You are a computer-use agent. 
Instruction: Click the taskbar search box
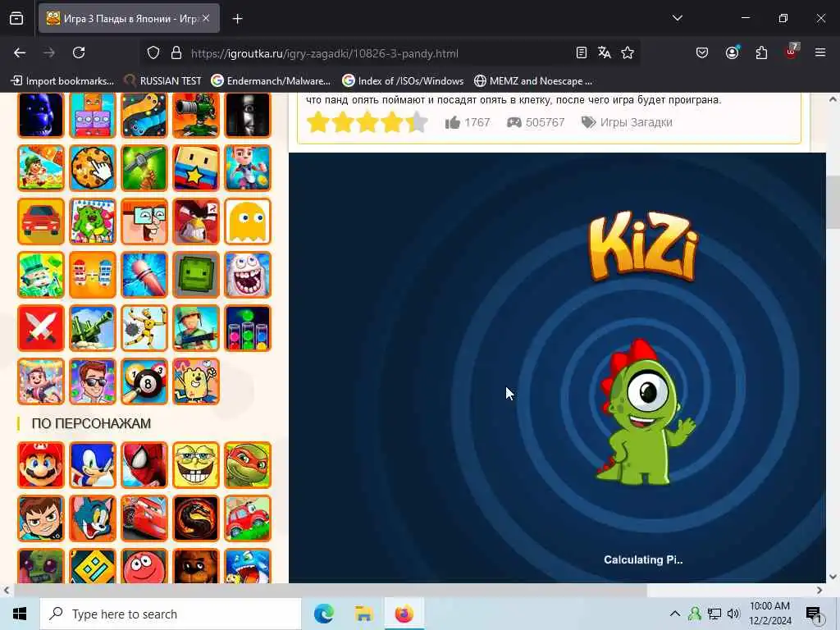click(171, 614)
